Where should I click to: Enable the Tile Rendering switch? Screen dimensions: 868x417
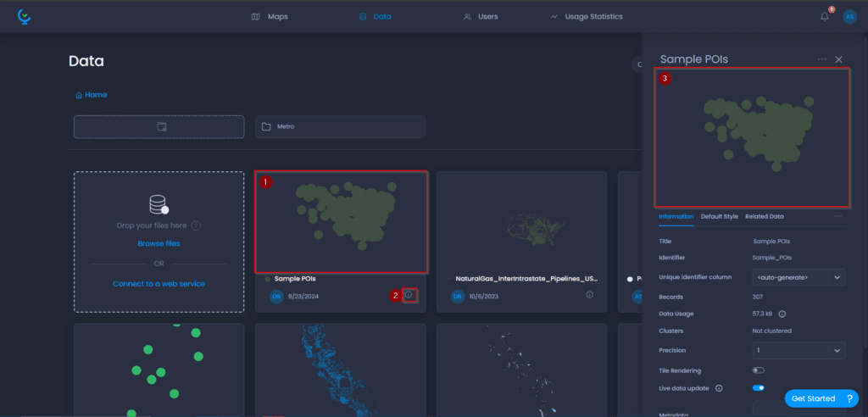(x=759, y=370)
